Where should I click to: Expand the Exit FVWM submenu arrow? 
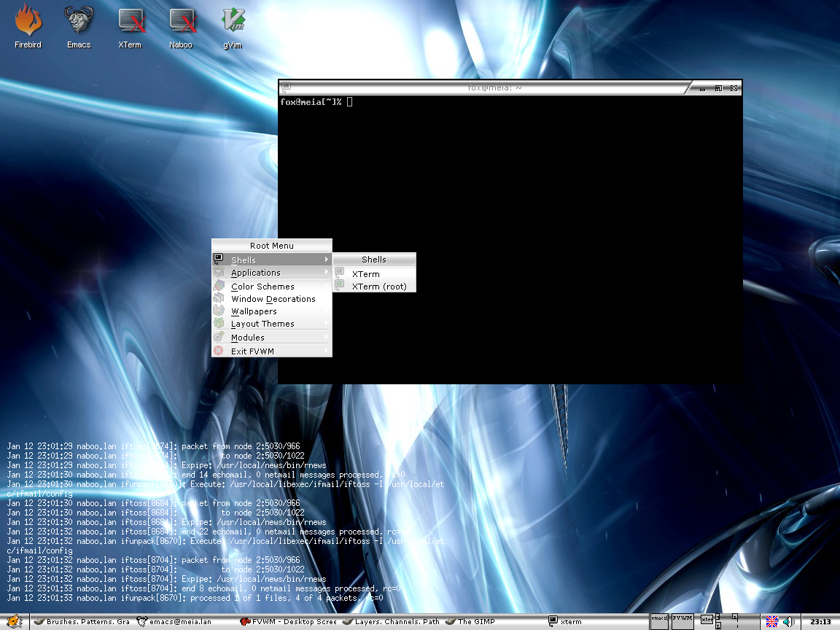(x=326, y=351)
